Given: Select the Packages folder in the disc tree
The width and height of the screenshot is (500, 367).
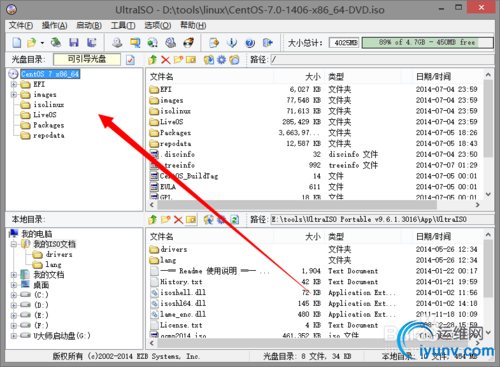Looking at the screenshot, I should (49, 125).
